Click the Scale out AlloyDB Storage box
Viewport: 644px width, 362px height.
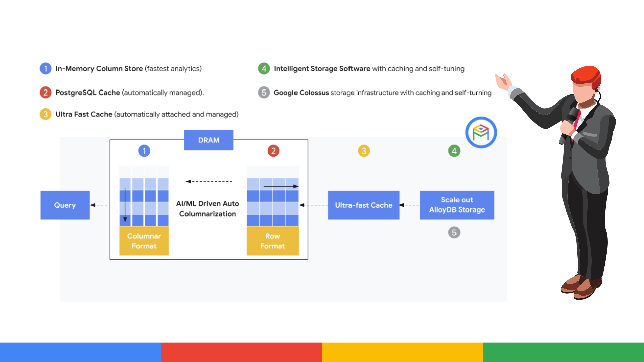(x=457, y=205)
